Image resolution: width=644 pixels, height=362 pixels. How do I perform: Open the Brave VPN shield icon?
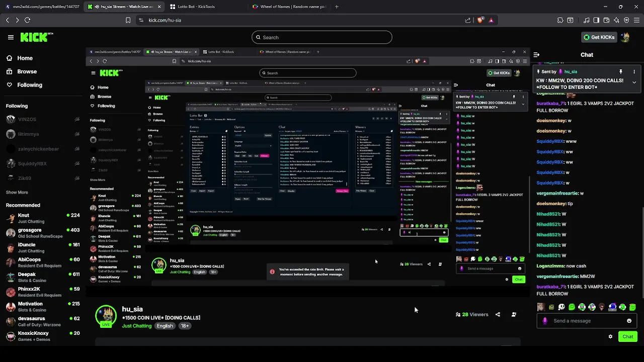[x=626, y=20]
